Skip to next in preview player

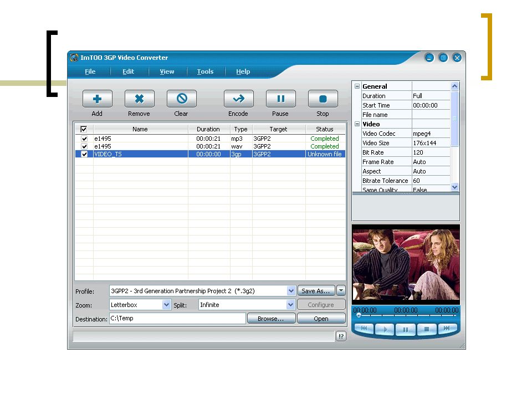(x=447, y=328)
